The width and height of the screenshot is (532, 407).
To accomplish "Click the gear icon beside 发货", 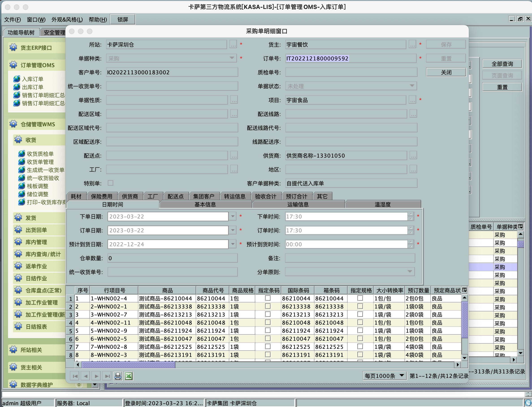I will coord(18,218).
